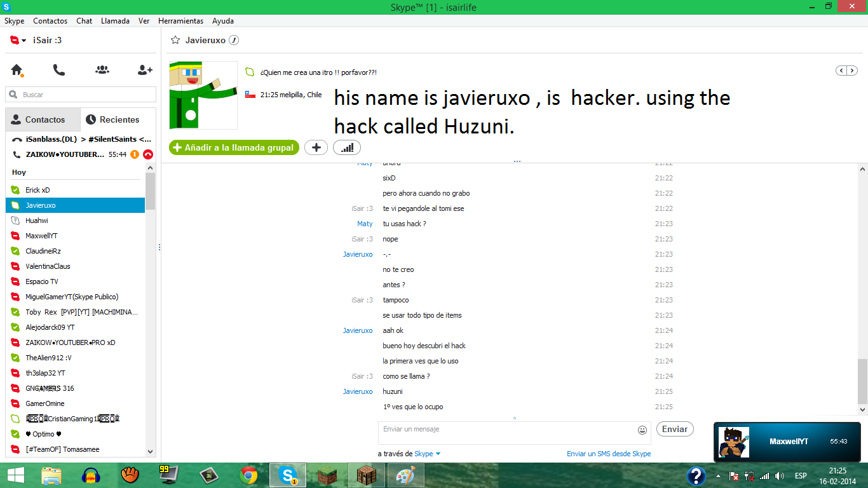Select contact TheAlien912 :V

pyautogui.click(x=75, y=358)
